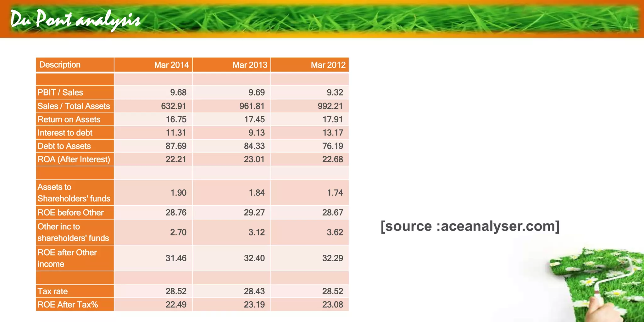Select ROE After Tax% value 23.19

254,304
